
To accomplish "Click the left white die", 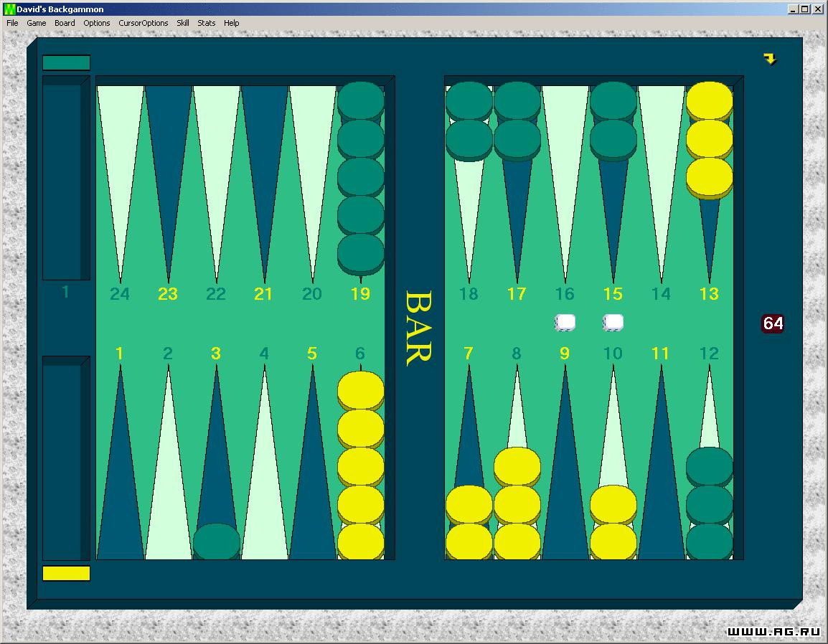I will (565, 323).
